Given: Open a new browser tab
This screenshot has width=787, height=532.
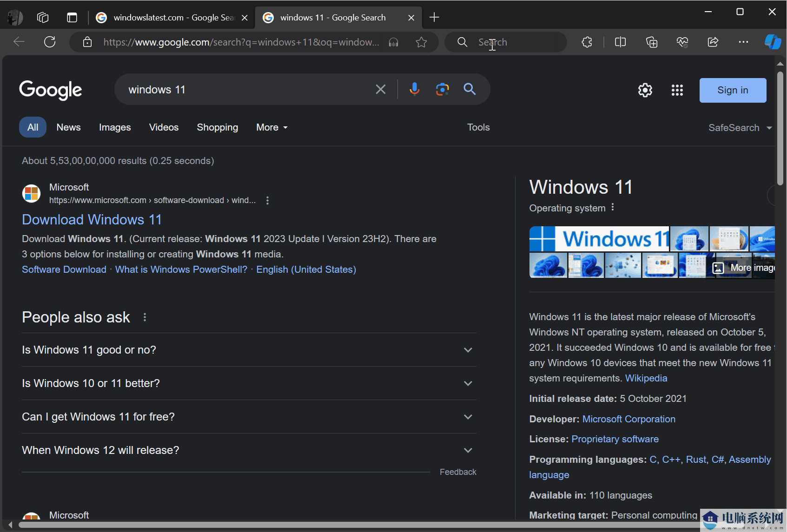Looking at the screenshot, I should click(434, 18).
